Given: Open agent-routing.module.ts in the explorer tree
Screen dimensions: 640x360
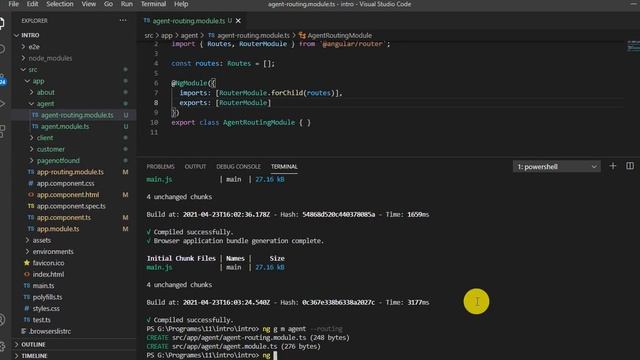Looking at the screenshot, I should (77, 116).
